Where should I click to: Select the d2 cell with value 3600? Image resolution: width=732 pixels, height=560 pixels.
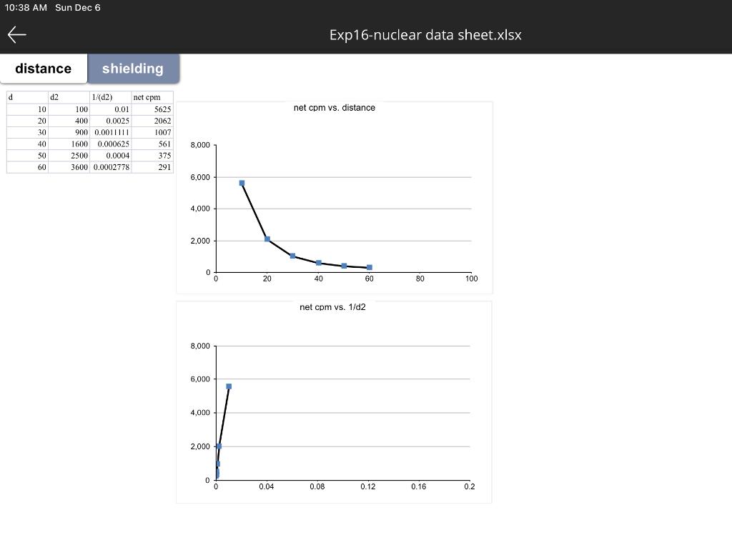[x=69, y=167]
